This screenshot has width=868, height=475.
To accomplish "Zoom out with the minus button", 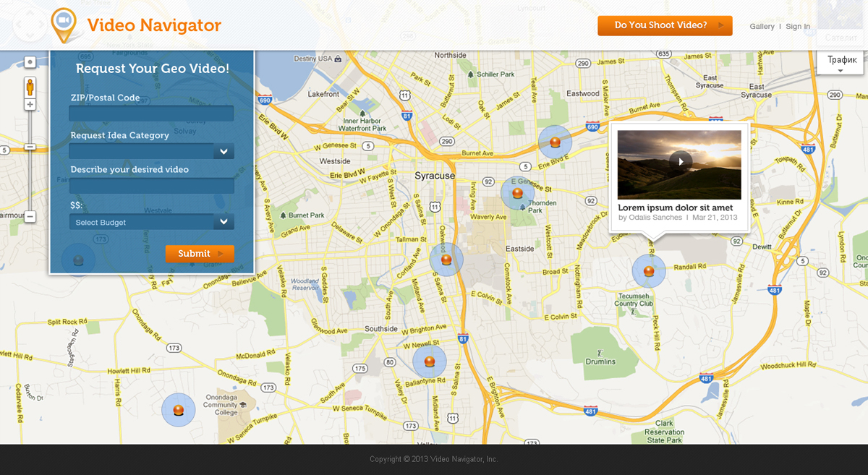I will (x=30, y=217).
